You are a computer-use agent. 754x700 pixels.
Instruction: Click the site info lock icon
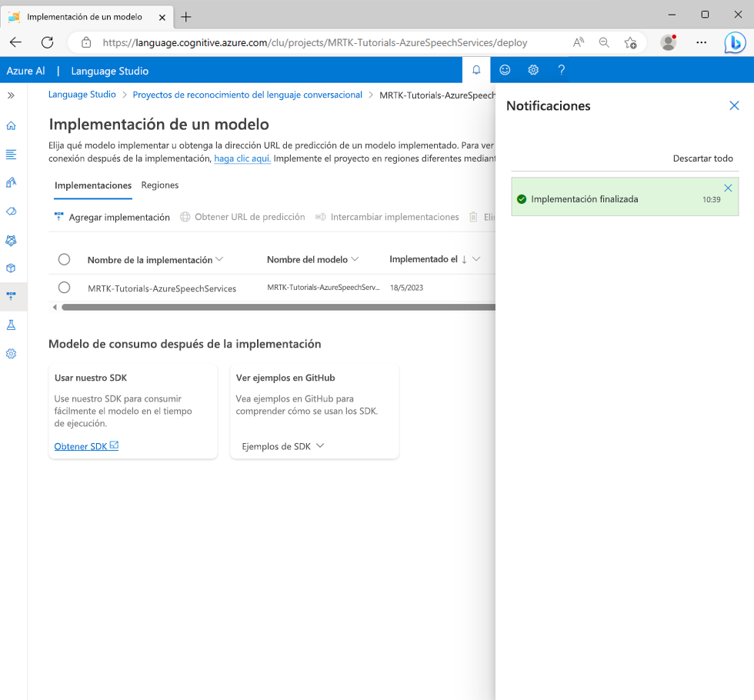click(x=86, y=42)
